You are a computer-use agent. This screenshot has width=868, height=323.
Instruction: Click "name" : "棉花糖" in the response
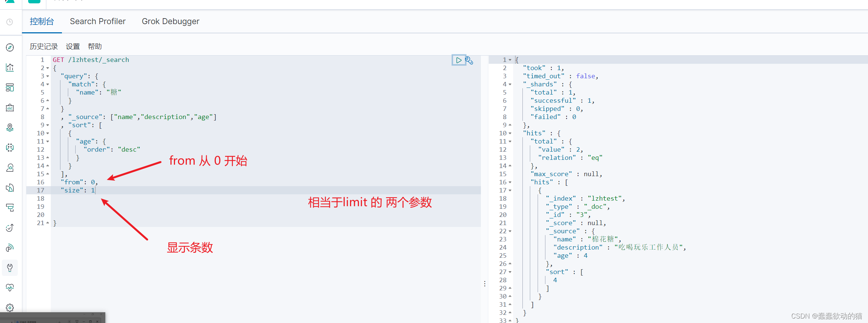587,239
